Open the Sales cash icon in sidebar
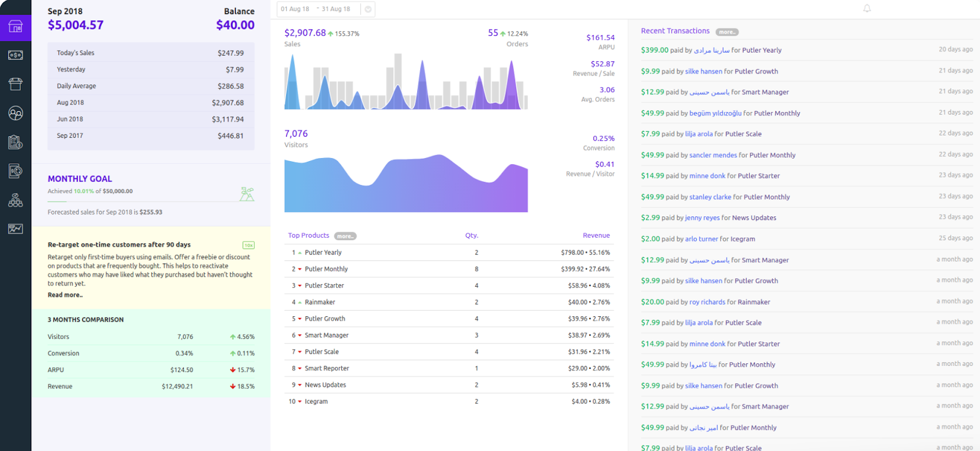Image resolution: width=980 pixels, height=451 pixels. [x=15, y=55]
